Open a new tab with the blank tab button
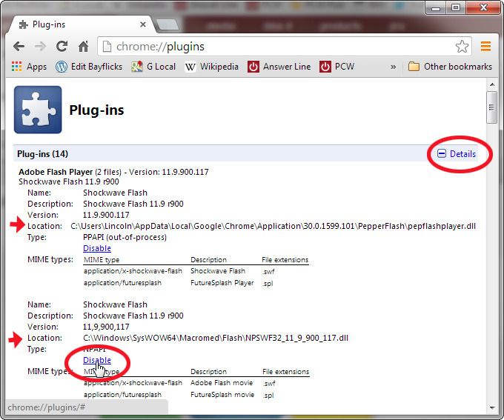Image resolution: width=504 pixels, height=420 pixels. (168, 25)
